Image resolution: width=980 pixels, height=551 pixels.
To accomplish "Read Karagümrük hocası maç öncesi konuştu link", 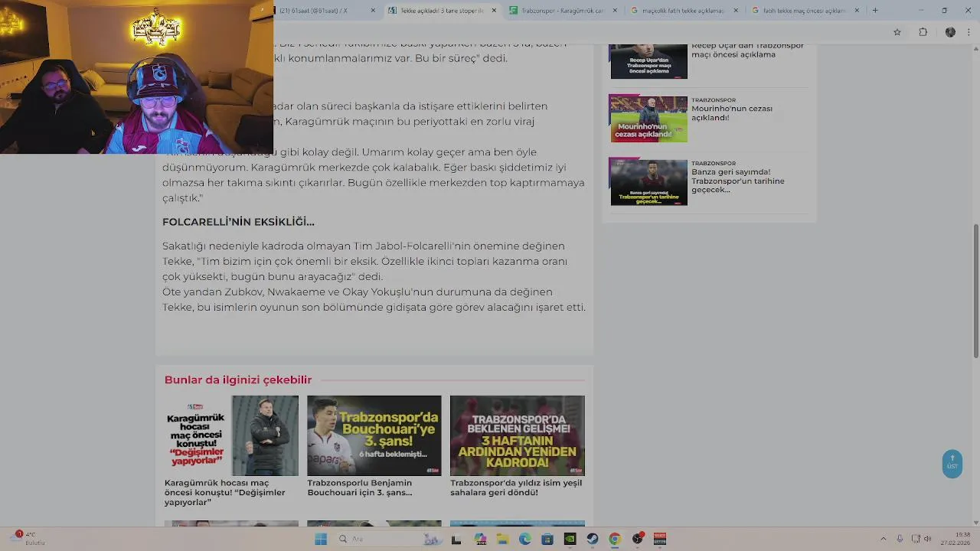I will click(224, 493).
